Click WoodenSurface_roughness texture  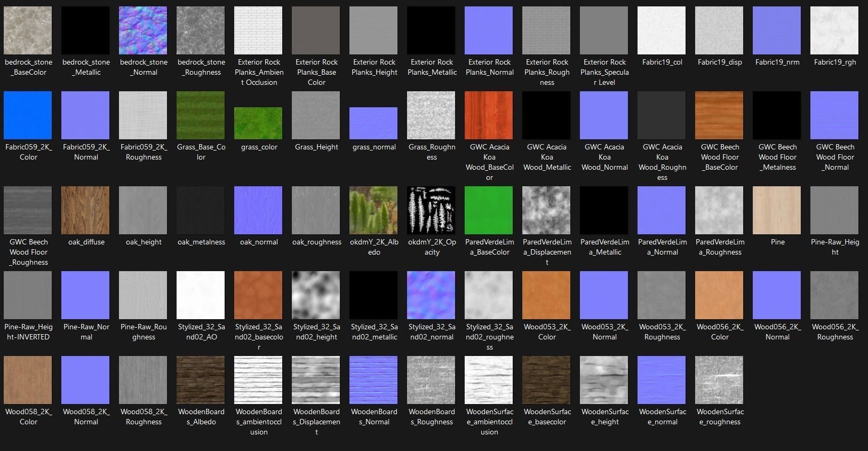click(719, 380)
